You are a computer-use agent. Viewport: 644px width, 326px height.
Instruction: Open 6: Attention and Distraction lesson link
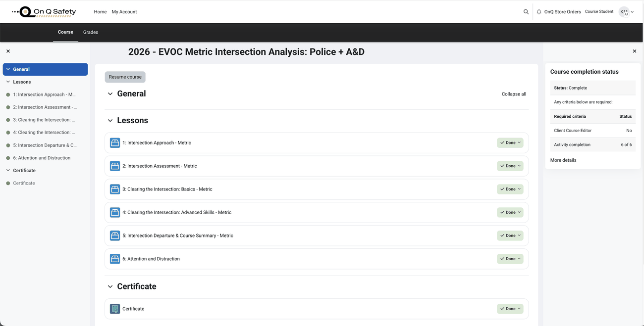[x=151, y=259]
